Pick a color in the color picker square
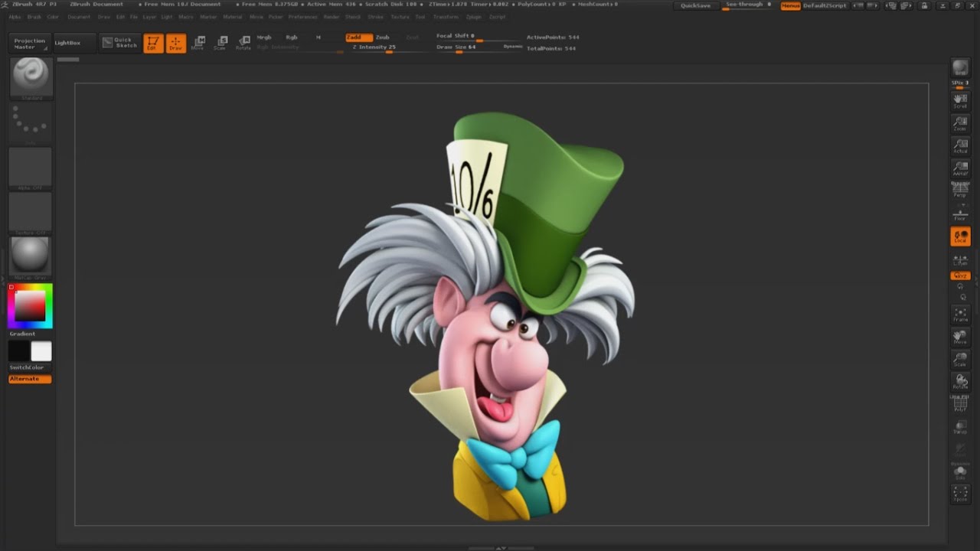This screenshot has width=980, height=551. pyautogui.click(x=30, y=306)
